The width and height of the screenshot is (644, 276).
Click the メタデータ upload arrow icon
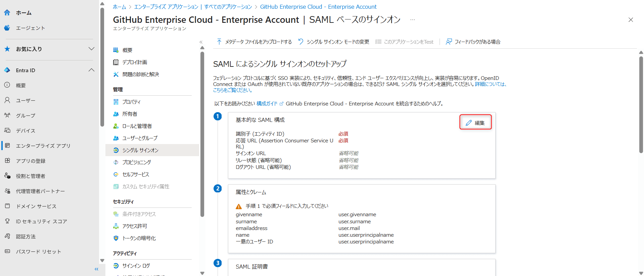219,42
